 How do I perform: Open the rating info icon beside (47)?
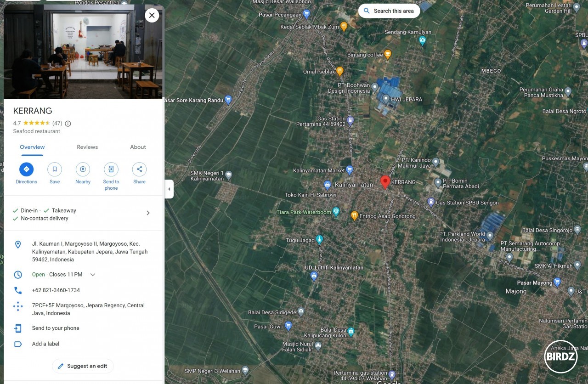(x=68, y=124)
